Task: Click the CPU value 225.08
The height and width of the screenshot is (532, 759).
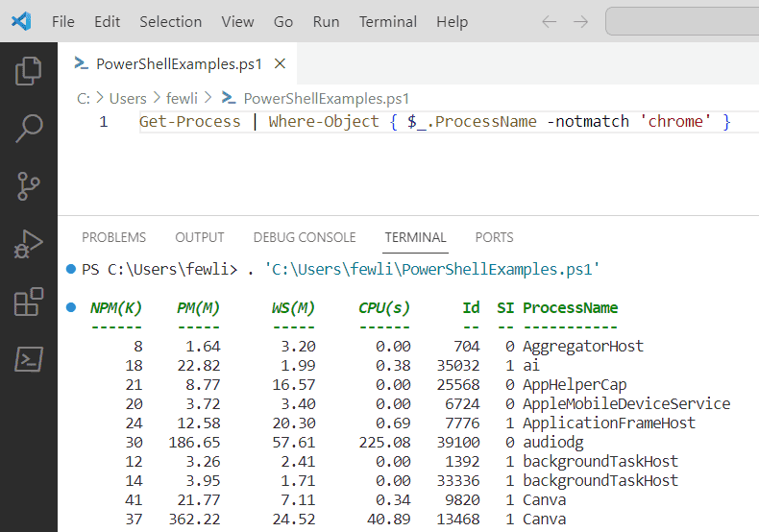Action: point(384,442)
